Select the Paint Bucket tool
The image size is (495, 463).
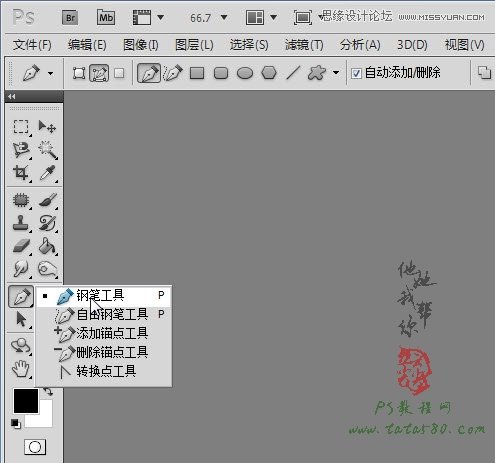pyautogui.click(x=48, y=246)
